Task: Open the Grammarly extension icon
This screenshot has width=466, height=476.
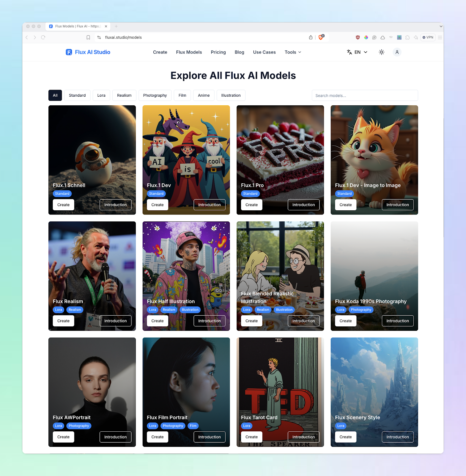Action: pos(374,37)
